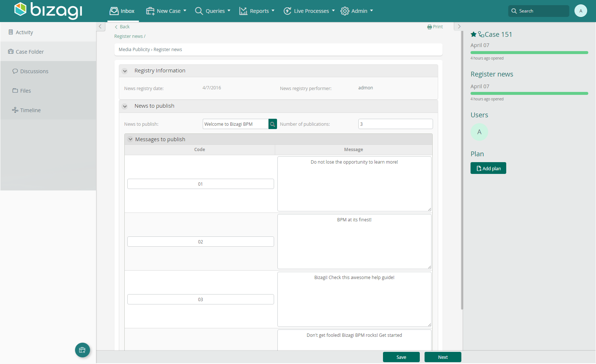Click the 4/7/2016 registry date value

(212, 88)
